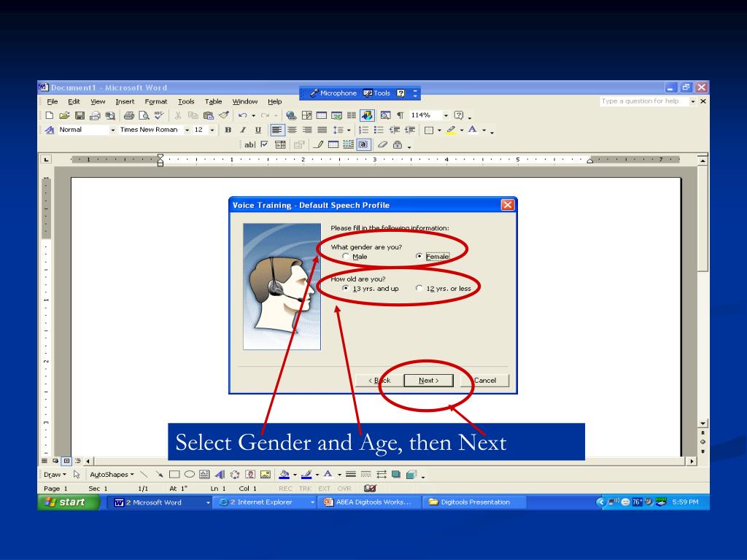
Task: Toggle Form Field Shading button
Action: (x=363, y=145)
